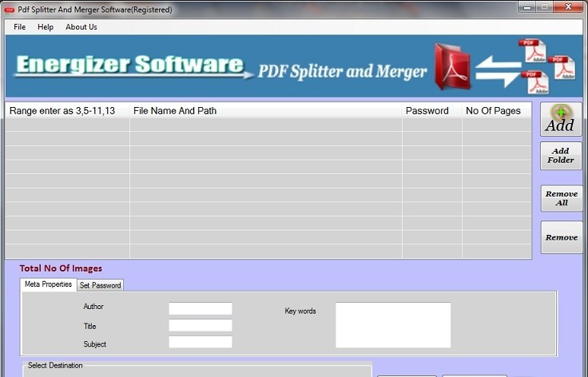Image resolution: width=588 pixels, height=377 pixels.
Task: Click the Password column header
Action: point(431,110)
